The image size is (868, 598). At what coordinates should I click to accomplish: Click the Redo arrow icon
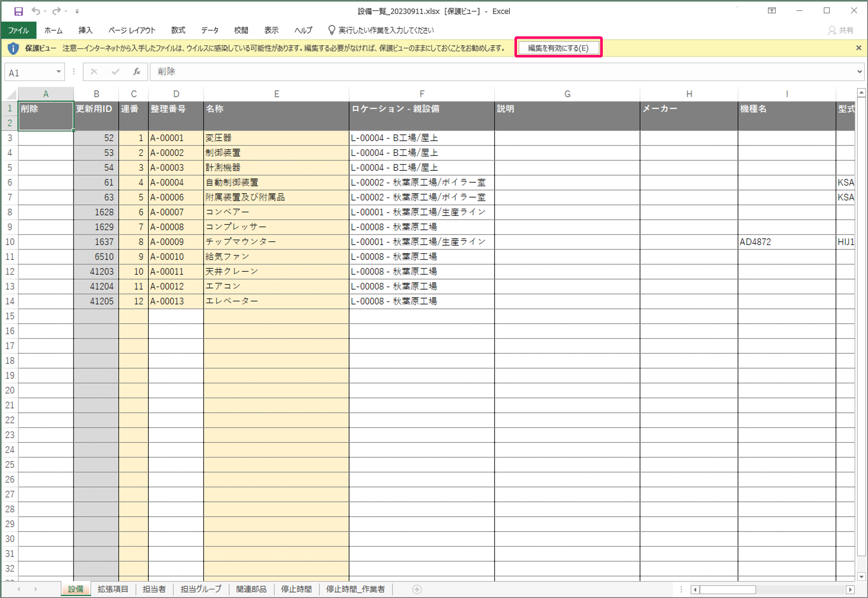point(56,11)
